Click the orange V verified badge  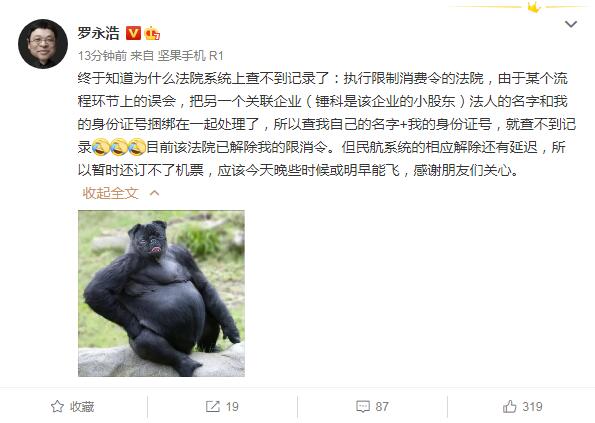133,33
